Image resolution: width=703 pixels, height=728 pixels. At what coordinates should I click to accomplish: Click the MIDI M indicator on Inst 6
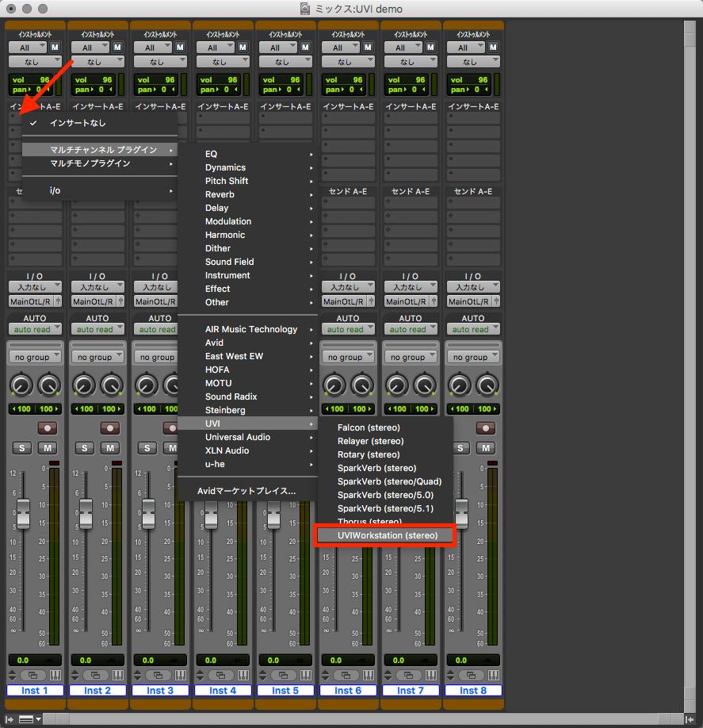pos(368,48)
